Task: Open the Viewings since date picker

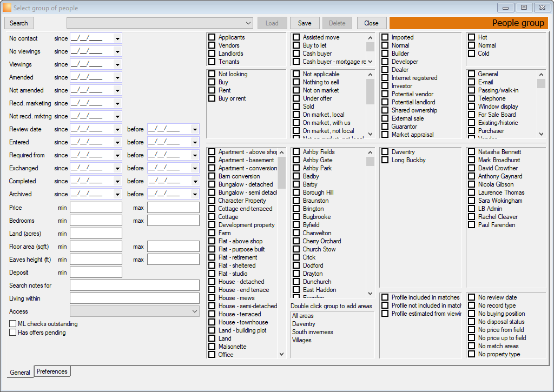Action: click(x=117, y=65)
